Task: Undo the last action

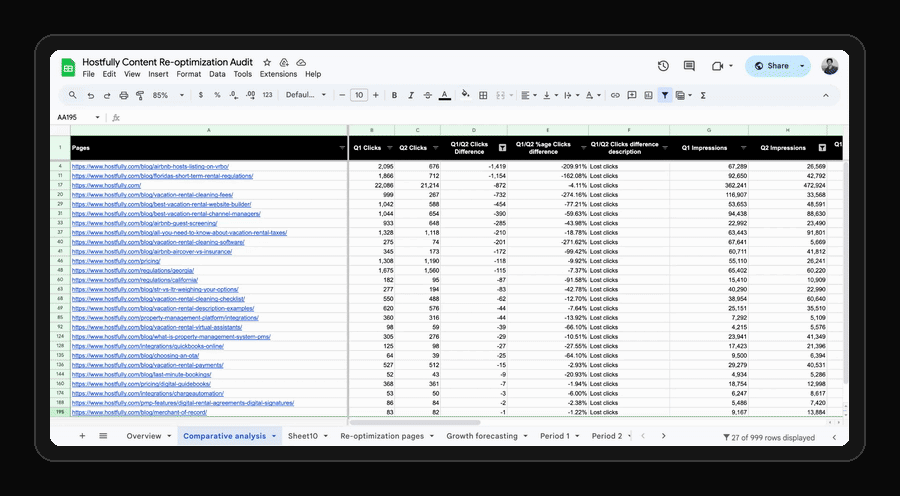Action: coord(91,95)
